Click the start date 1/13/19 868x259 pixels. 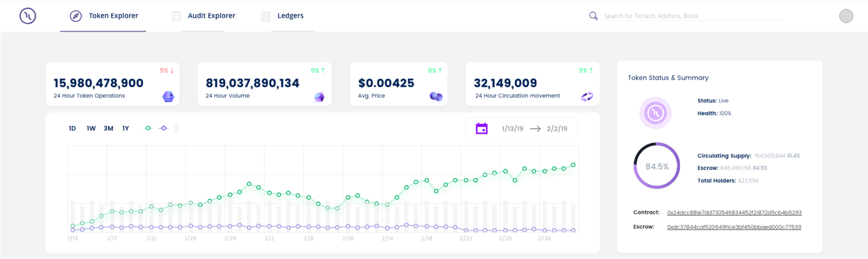pos(513,129)
